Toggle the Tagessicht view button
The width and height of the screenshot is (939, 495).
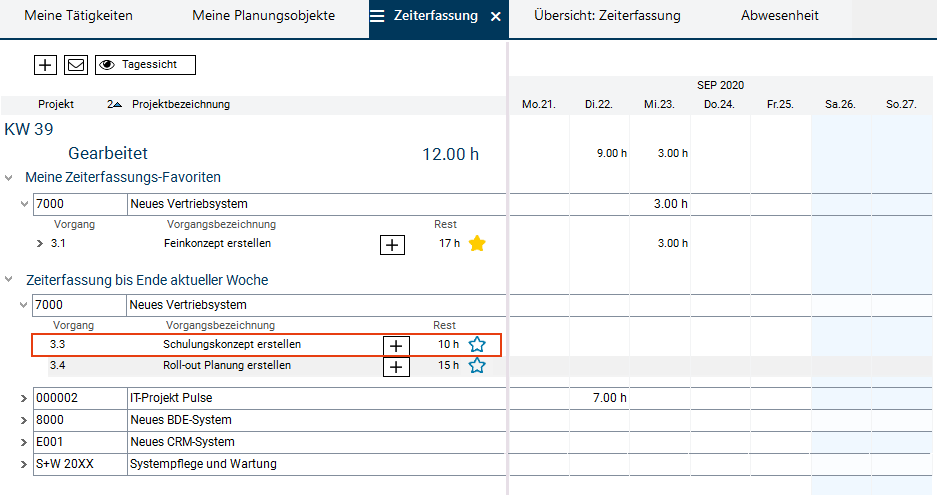tap(145, 65)
